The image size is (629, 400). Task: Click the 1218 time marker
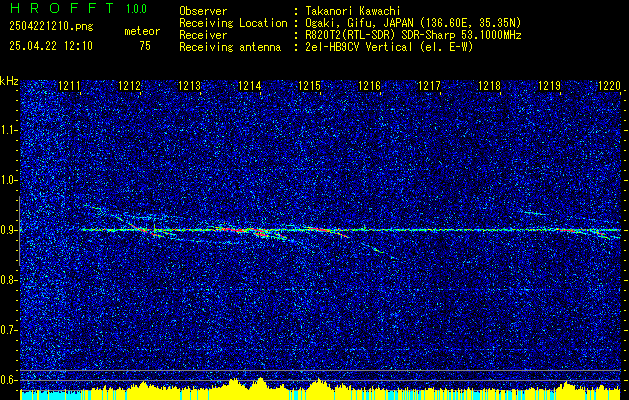coord(490,86)
